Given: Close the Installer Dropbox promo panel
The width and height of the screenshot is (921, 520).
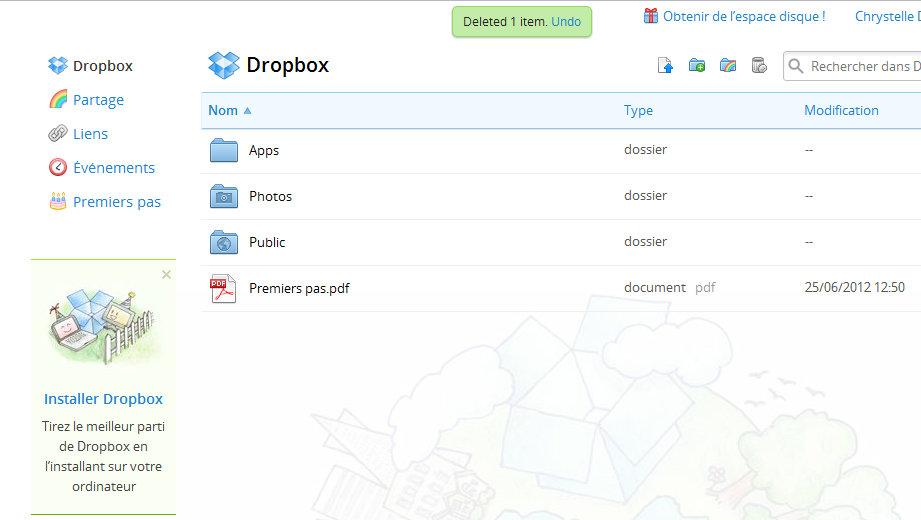Looking at the screenshot, I should 166,274.
